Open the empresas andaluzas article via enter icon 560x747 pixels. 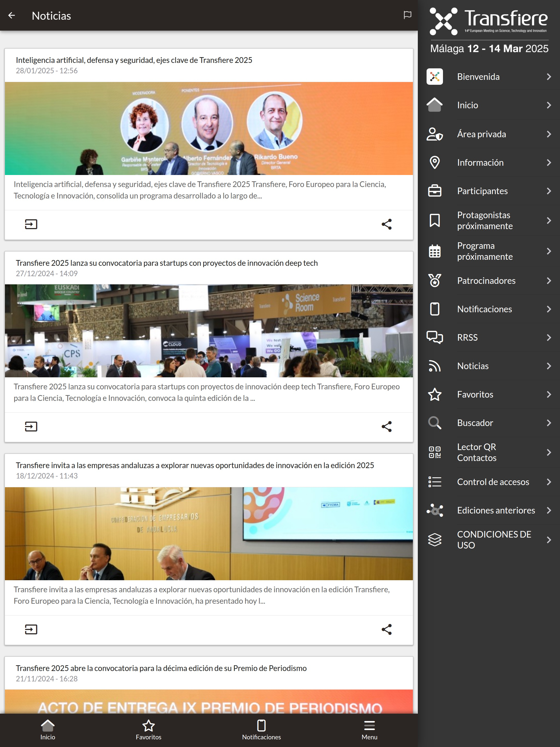(31, 629)
